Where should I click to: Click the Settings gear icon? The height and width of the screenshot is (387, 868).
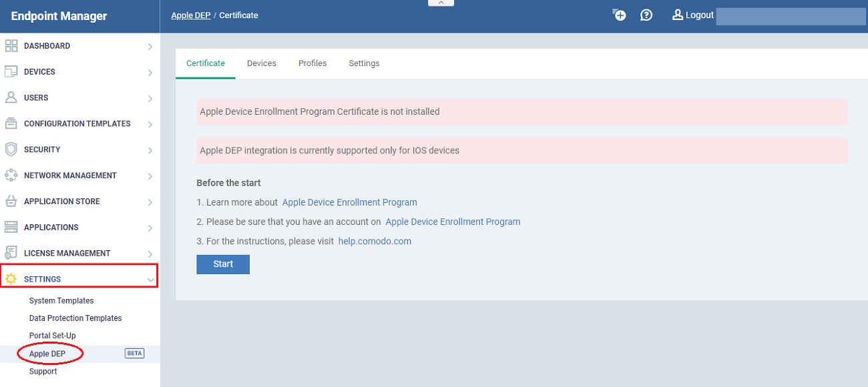[11, 279]
